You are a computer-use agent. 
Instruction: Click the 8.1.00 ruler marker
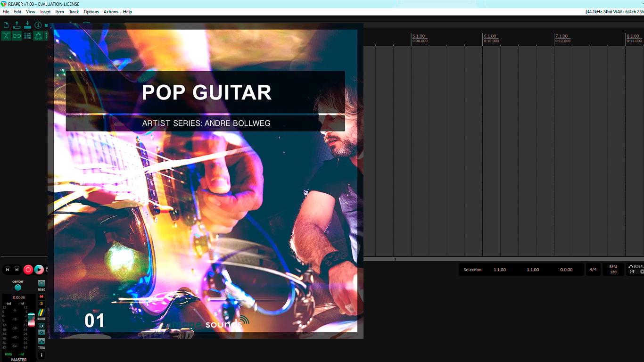[x=633, y=36]
